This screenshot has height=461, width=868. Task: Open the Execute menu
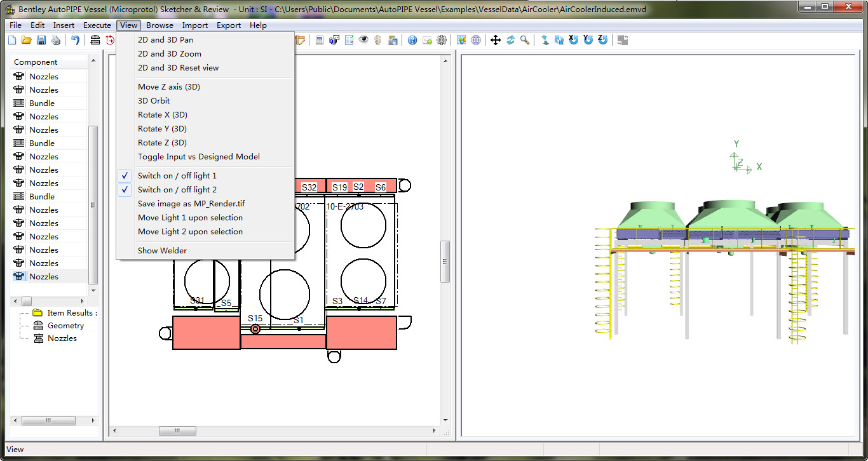pos(97,25)
